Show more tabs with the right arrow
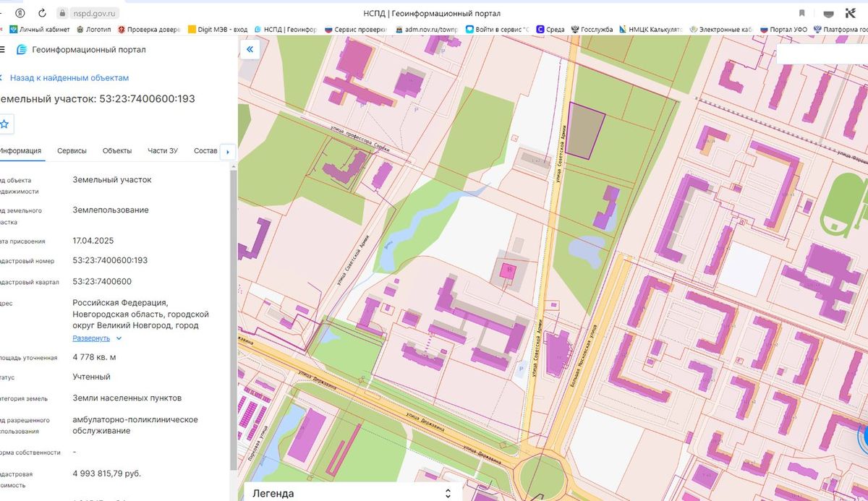Image resolution: width=868 pixels, height=501 pixels. click(x=229, y=152)
